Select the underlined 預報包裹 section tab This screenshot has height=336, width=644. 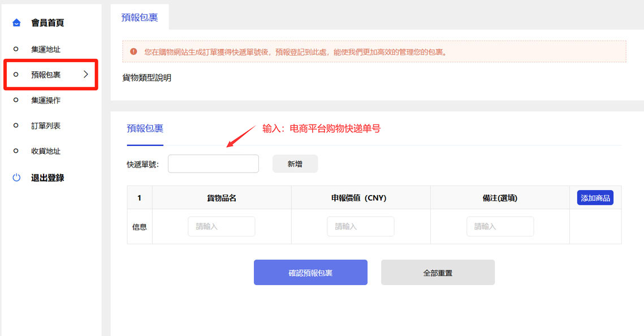145,128
